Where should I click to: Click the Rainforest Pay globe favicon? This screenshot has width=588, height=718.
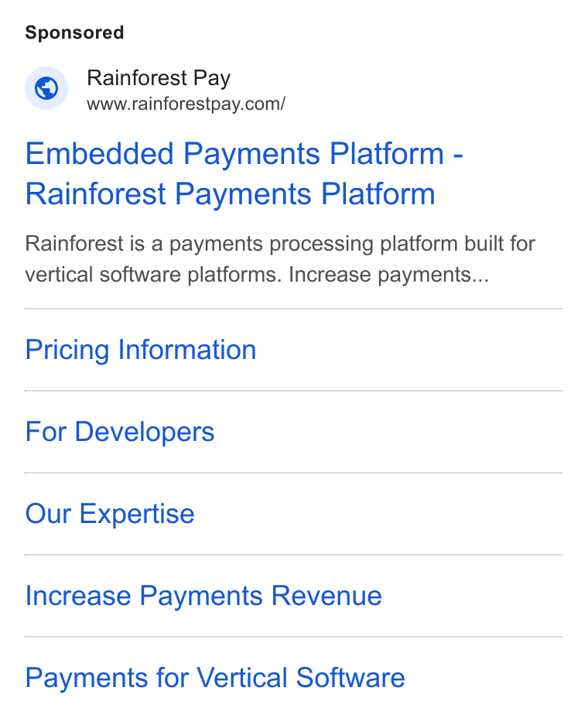pyautogui.click(x=46, y=88)
